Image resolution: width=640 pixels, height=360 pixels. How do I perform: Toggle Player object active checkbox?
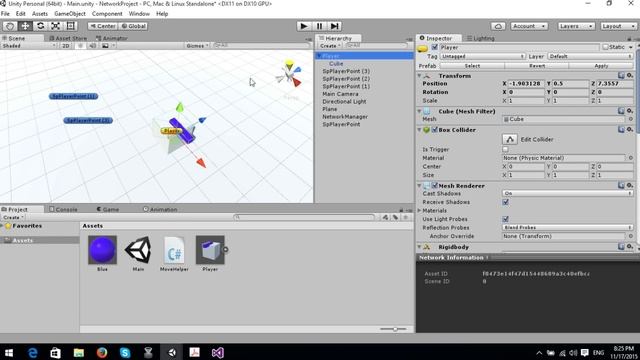[x=434, y=47]
